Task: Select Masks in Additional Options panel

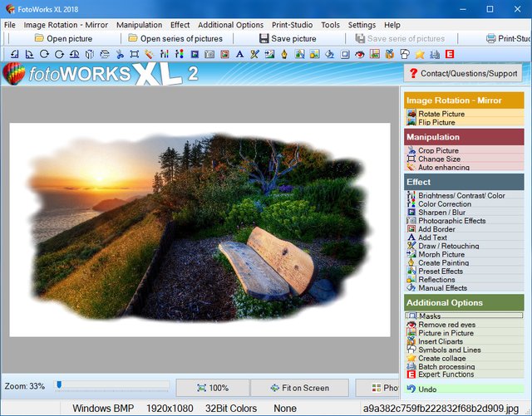Action: tap(464, 316)
